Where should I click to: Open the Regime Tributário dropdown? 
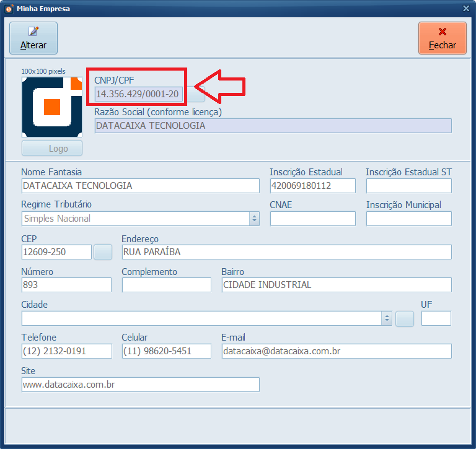[254, 219]
